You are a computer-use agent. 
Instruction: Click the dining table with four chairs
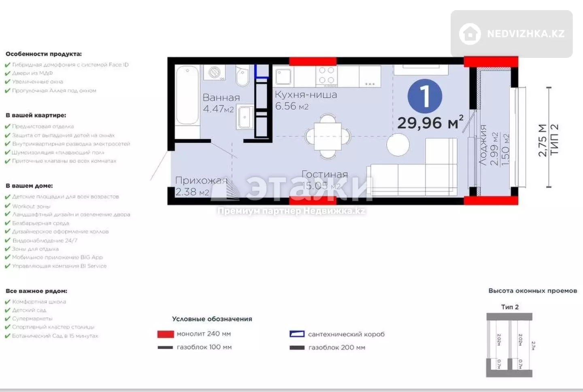pos(328,136)
